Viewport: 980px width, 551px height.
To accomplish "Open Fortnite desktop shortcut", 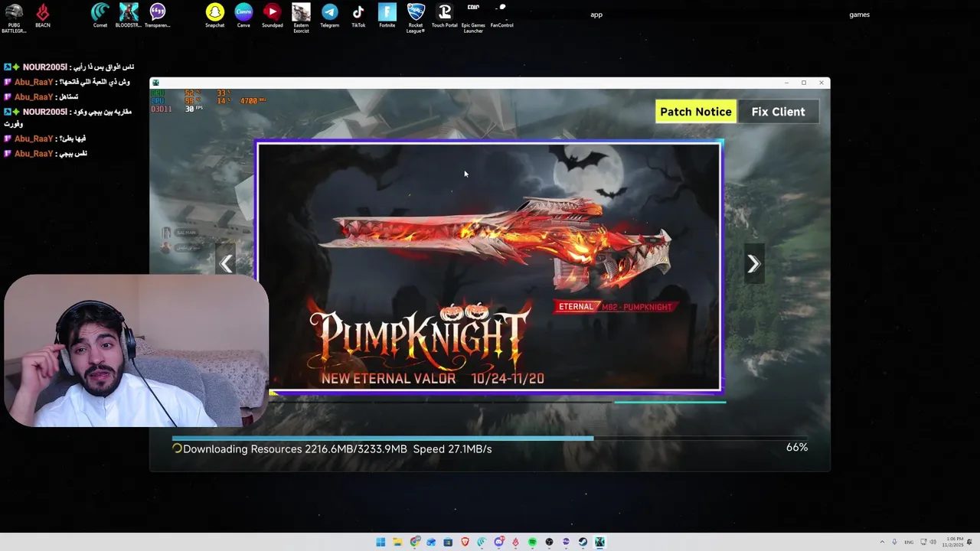I will coord(387,16).
